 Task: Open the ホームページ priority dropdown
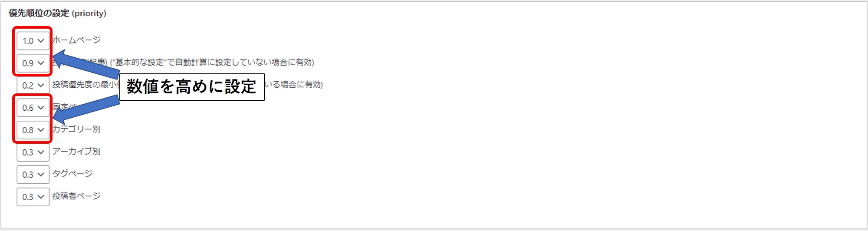33,41
